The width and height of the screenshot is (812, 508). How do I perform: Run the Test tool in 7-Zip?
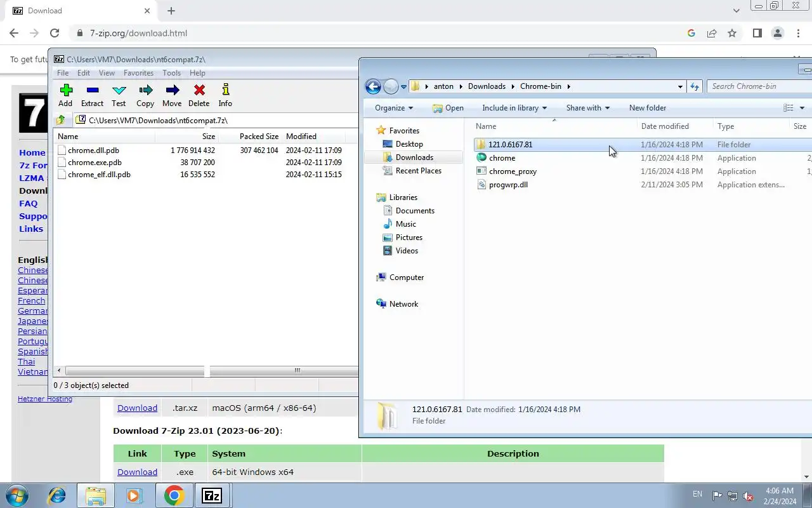119,90
